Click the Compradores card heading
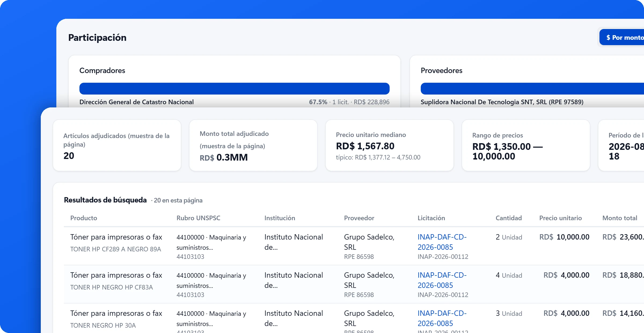Image resolution: width=644 pixels, height=333 pixels. pos(102,70)
